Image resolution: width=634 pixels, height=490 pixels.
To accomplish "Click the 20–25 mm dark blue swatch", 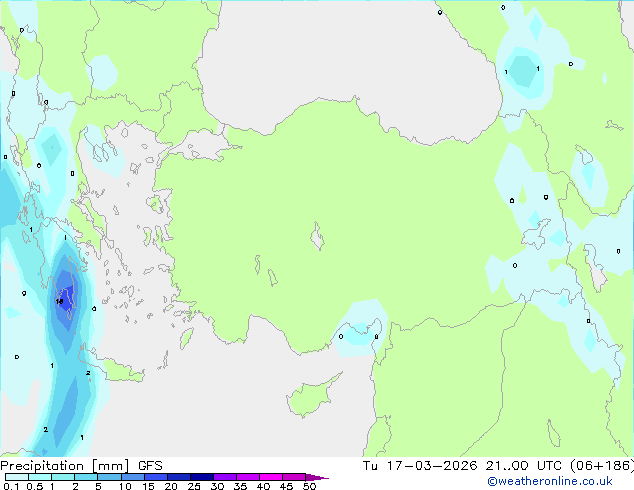I will coord(179,477).
